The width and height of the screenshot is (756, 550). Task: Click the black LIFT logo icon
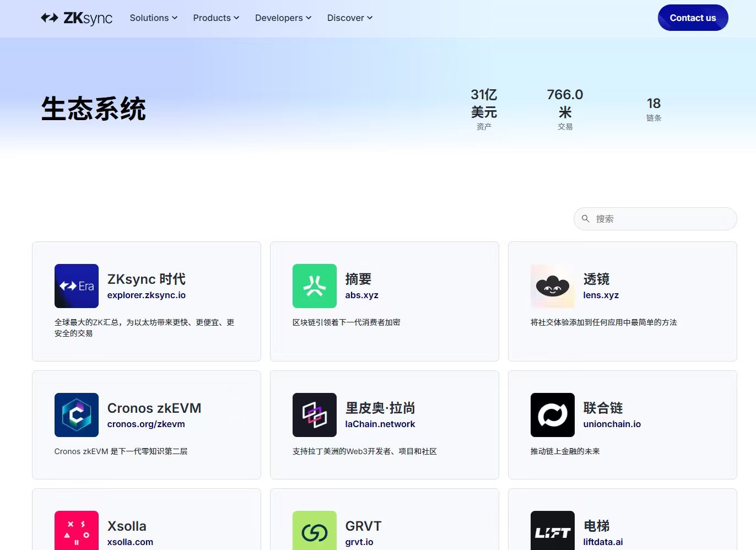point(553,531)
